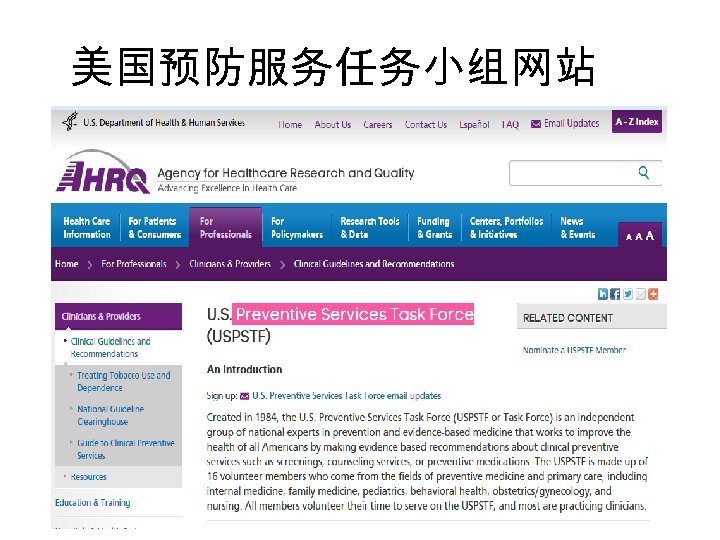Open Clinical Guidelines and Recommendations sidebar item

click(110, 348)
